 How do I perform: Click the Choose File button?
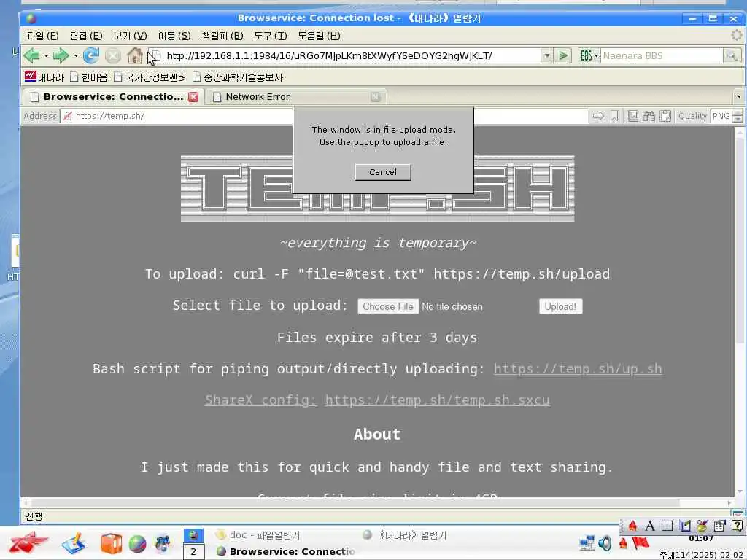(x=388, y=306)
